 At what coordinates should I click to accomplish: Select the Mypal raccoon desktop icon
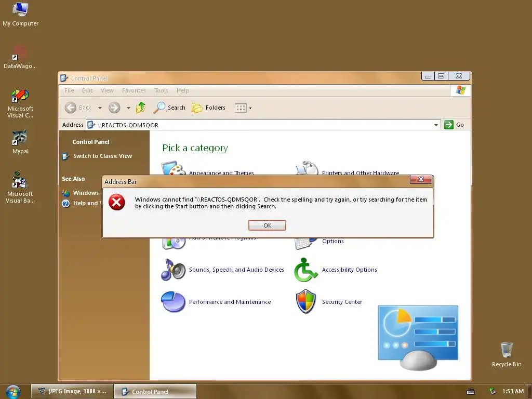pyautogui.click(x=20, y=142)
